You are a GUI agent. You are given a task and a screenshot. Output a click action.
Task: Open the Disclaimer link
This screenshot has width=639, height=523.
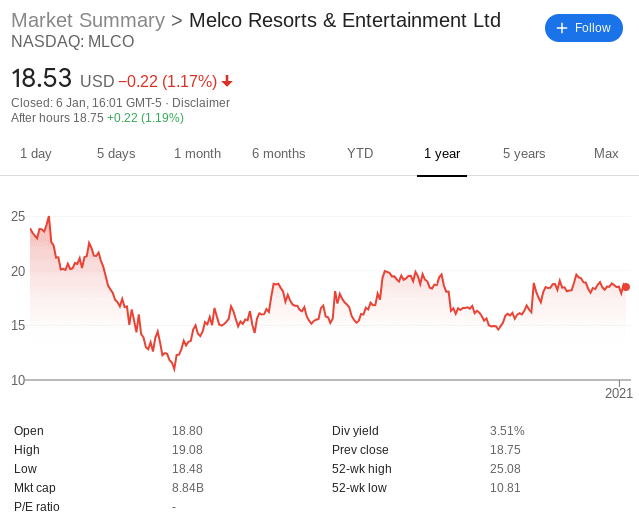(201, 103)
